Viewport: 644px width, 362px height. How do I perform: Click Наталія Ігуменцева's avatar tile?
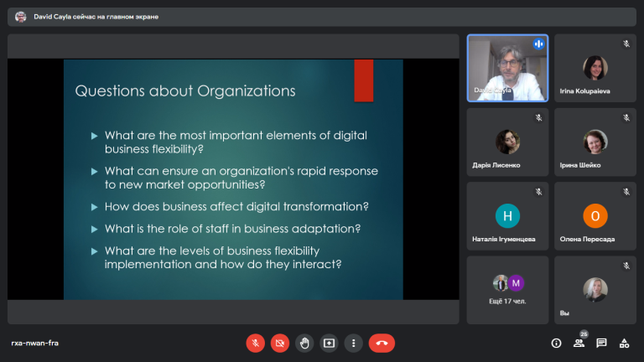point(507,216)
